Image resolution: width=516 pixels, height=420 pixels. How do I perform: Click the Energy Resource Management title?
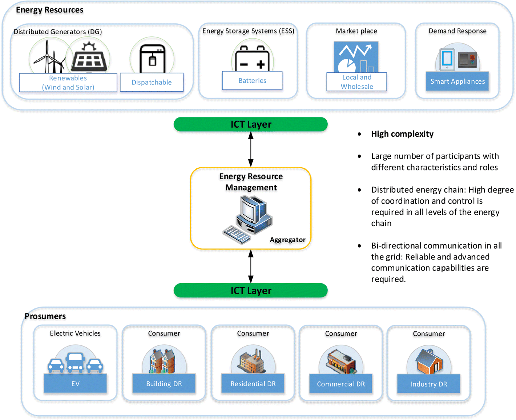point(251,182)
